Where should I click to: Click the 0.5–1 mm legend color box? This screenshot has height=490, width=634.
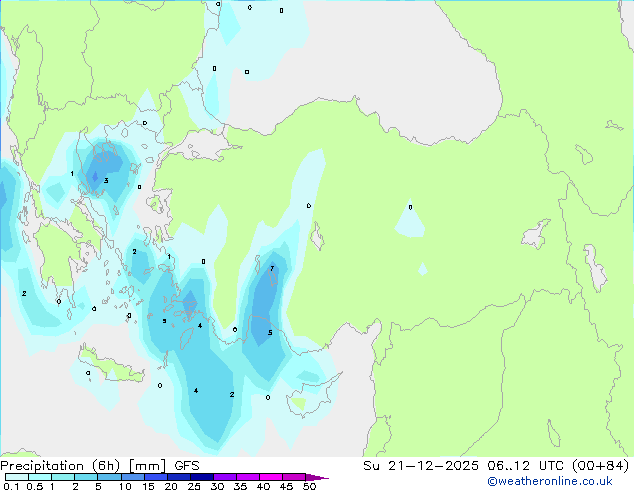tap(40, 477)
